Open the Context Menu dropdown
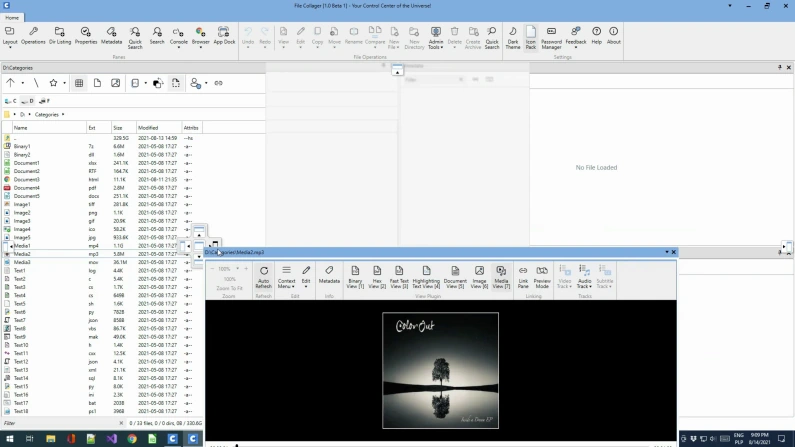This screenshot has height=447, width=795. tap(286, 277)
